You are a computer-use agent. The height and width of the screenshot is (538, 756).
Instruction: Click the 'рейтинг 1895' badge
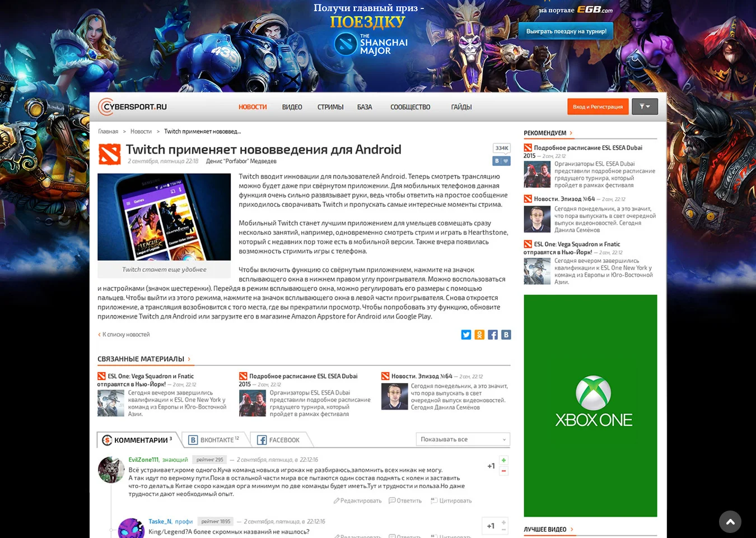point(216,521)
